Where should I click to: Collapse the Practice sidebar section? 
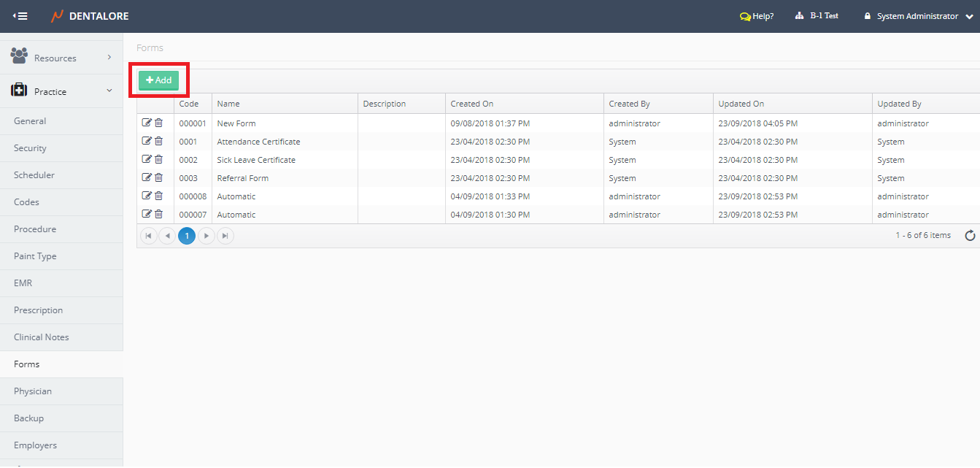[61, 91]
